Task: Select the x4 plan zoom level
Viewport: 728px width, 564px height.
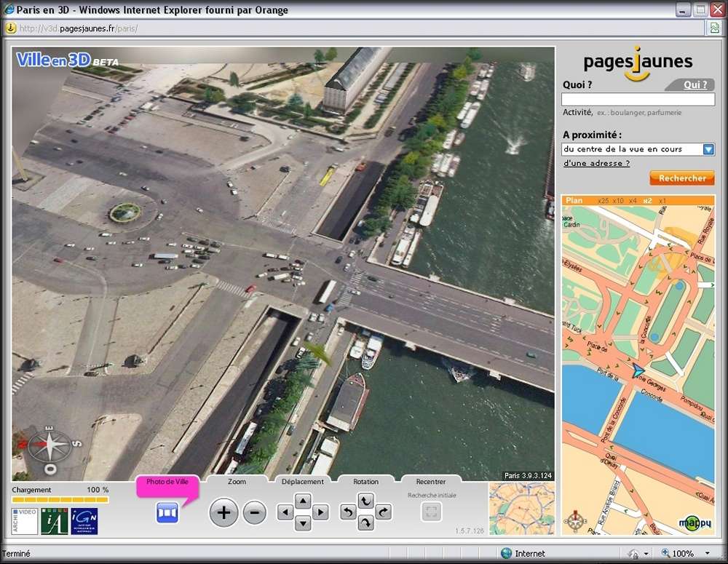Action: (x=633, y=200)
